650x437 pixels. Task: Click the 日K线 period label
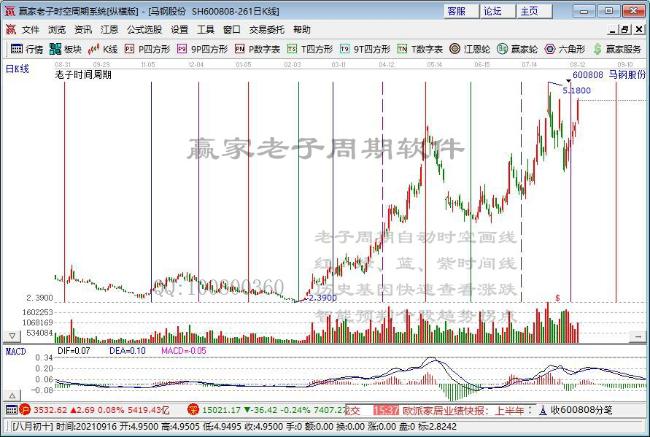click(x=17, y=69)
